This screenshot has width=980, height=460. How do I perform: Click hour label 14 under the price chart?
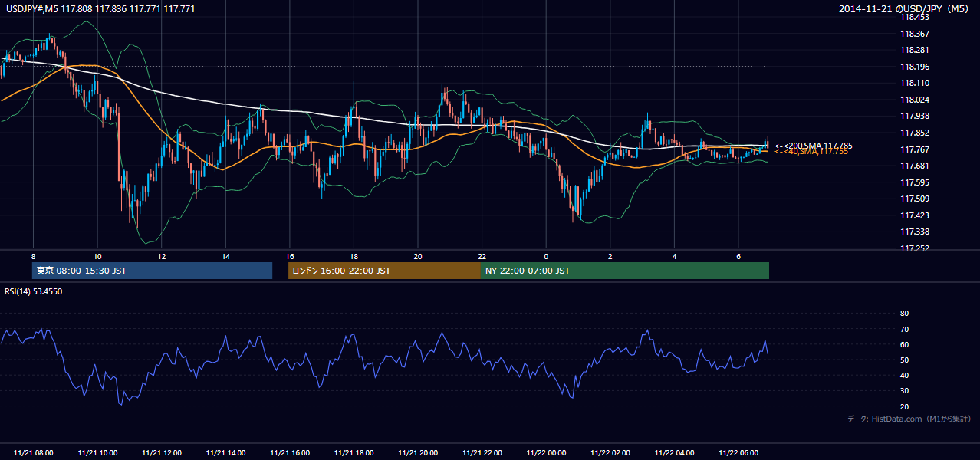(x=225, y=255)
